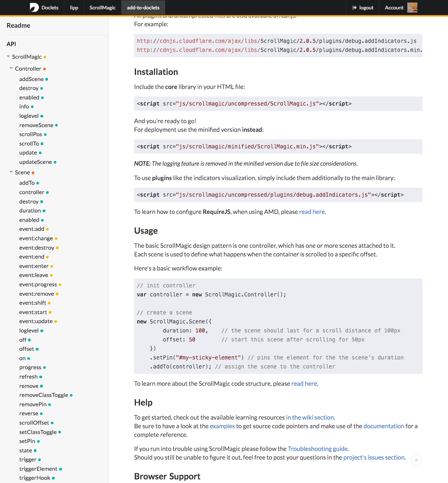Collapse the Controller section triangle
Image resolution: width=448 pixels, height=483 pixels.
pos(11,68)
